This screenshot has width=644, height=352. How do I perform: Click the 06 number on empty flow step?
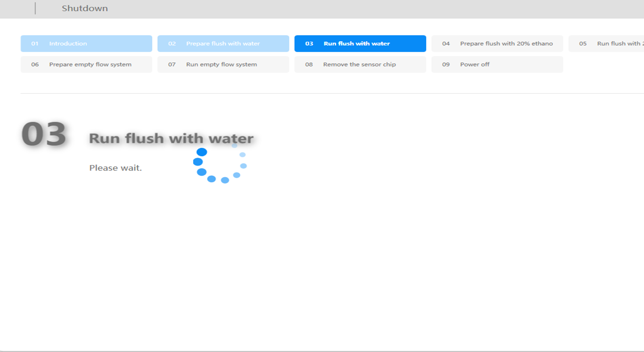[x=35, y=65]
